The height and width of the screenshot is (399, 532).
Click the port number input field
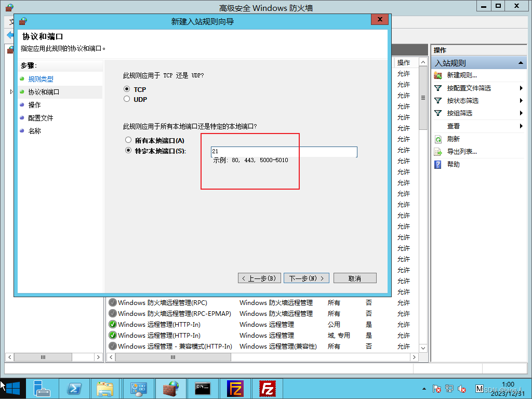284,151
